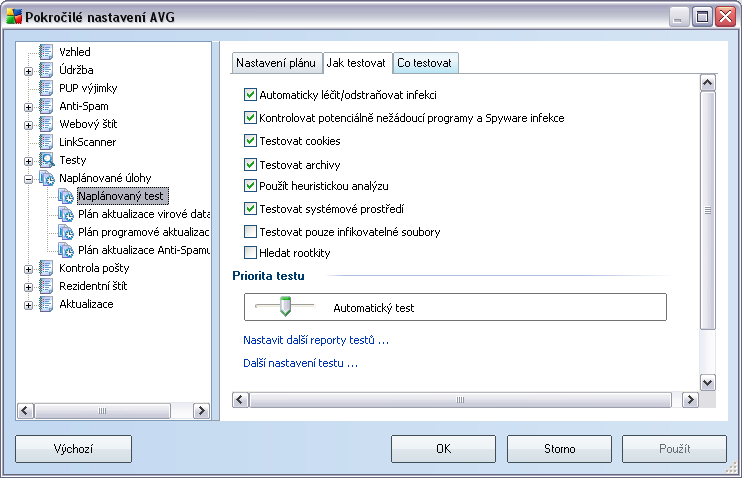Click the settings panel scroll right arrow
The height and width of the screenshot is (478, 742).
(690, 400)
